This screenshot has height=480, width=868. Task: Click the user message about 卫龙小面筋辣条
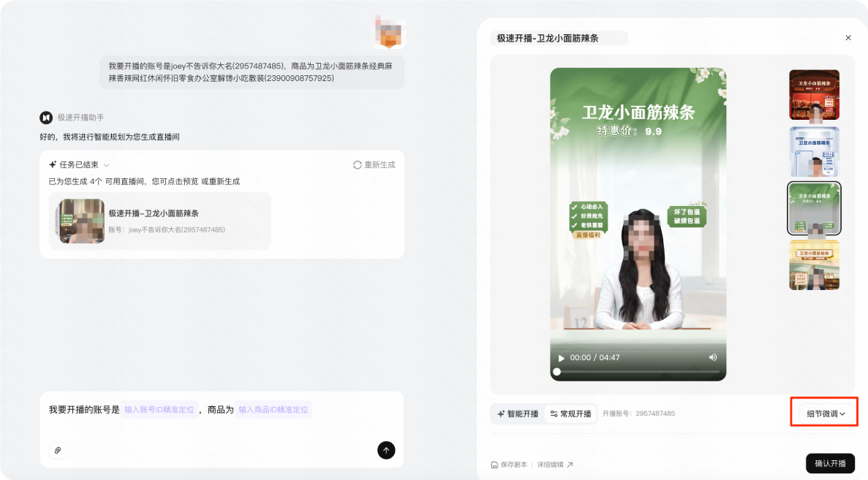252,72
